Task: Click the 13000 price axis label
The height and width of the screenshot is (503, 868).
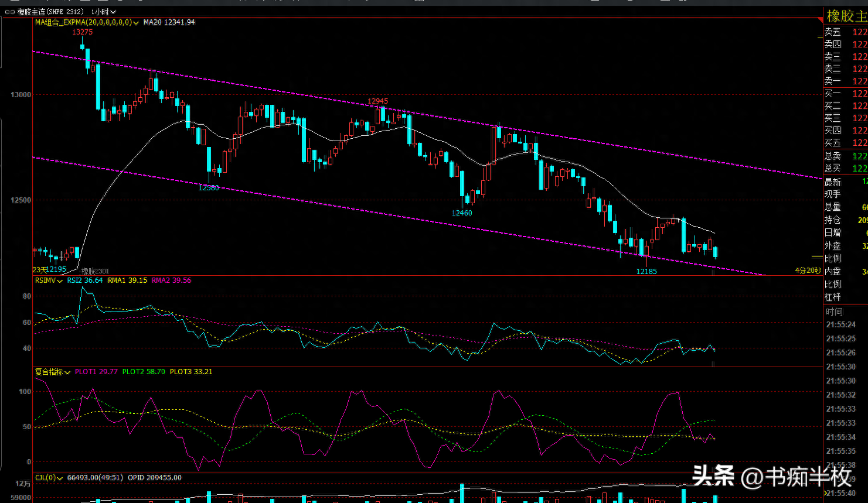Action: pos(21,95)
